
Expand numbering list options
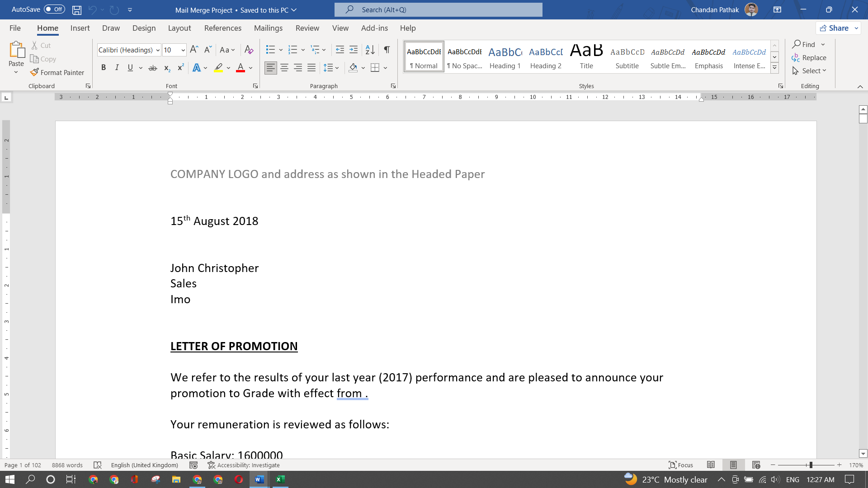303,50
